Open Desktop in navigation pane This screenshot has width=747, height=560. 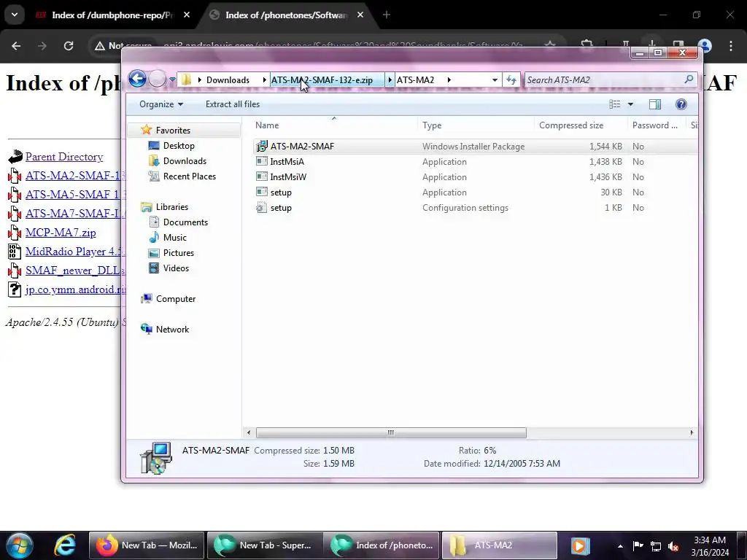(x=179, y=146)
